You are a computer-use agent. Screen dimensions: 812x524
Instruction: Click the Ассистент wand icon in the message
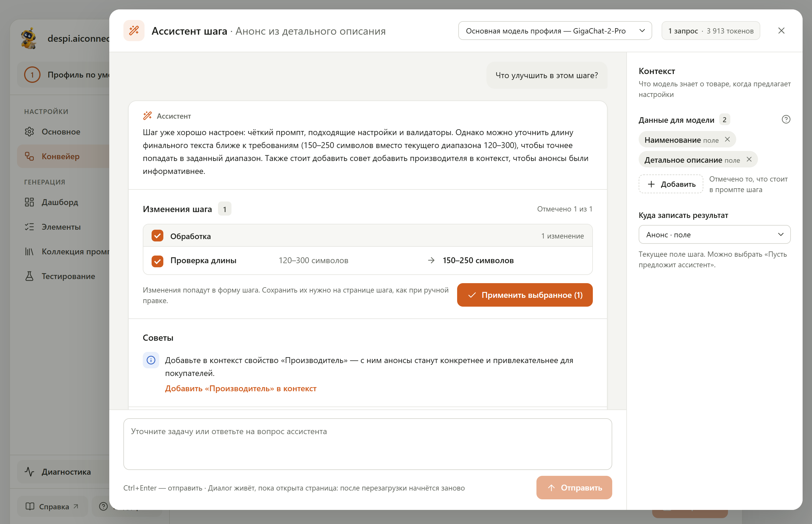point(147,116)
